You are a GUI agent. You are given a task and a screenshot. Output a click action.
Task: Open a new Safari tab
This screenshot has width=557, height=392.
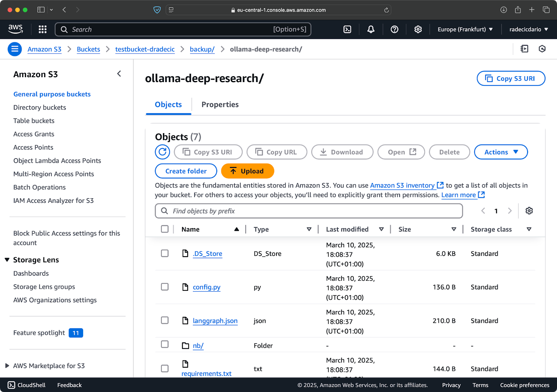532,10
